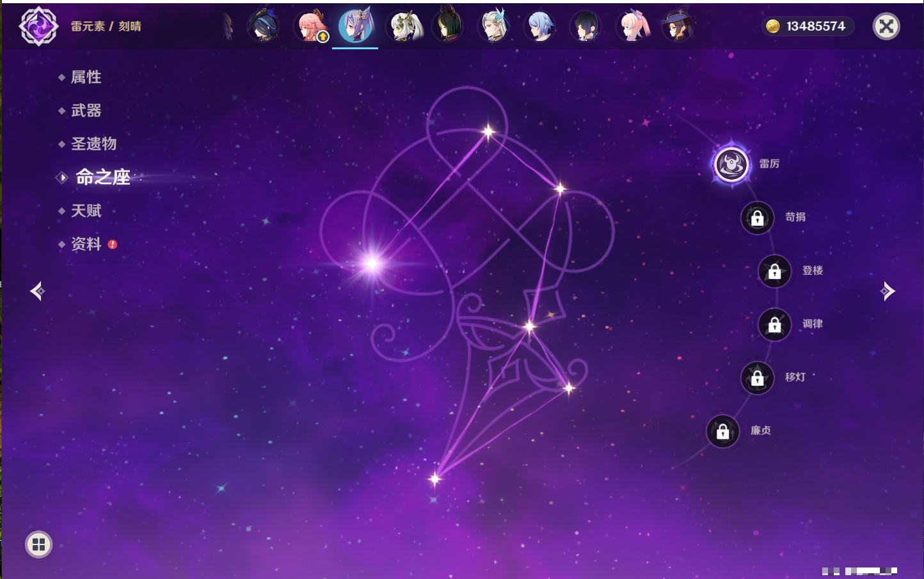Select the white-haired character with green leaf ornament
The width and height of the screenshot is (924, 579).
click(405, 26)
